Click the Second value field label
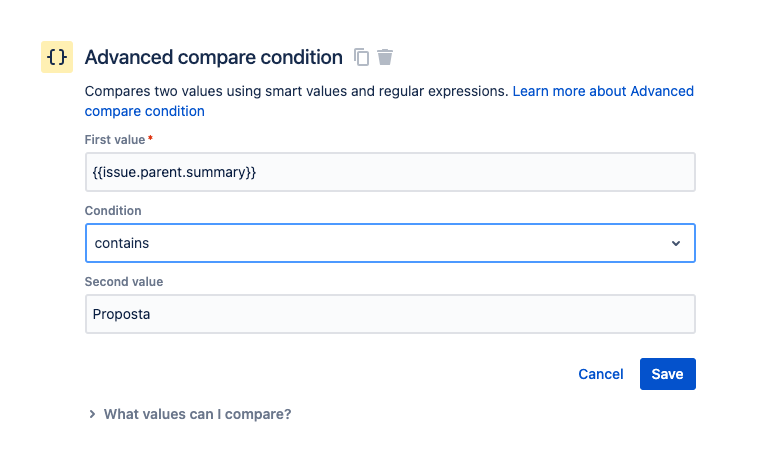Image resolution: width=763 pixels, height=449 pixels. point(124,282)
